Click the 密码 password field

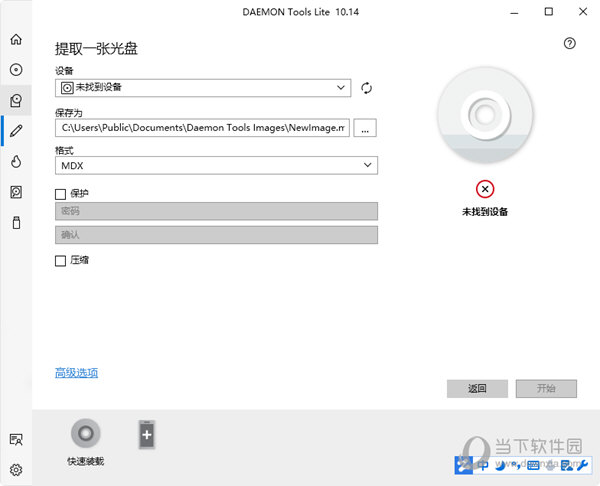217,211
